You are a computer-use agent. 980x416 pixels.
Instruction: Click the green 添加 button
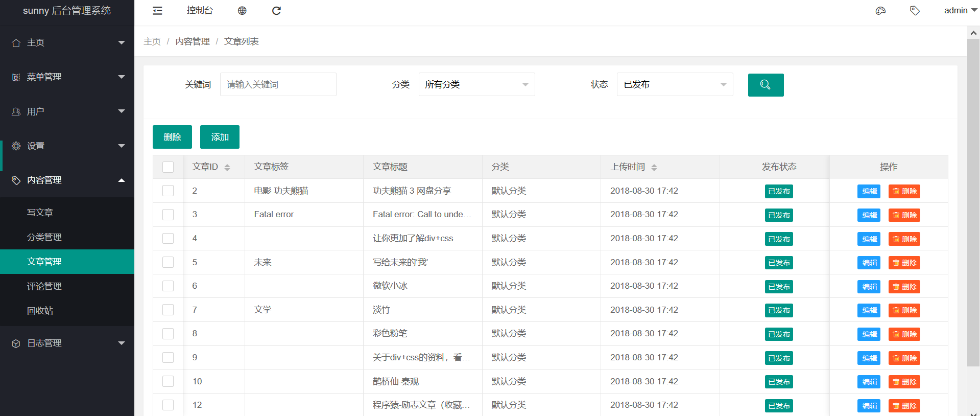click(x=220, y=137)
